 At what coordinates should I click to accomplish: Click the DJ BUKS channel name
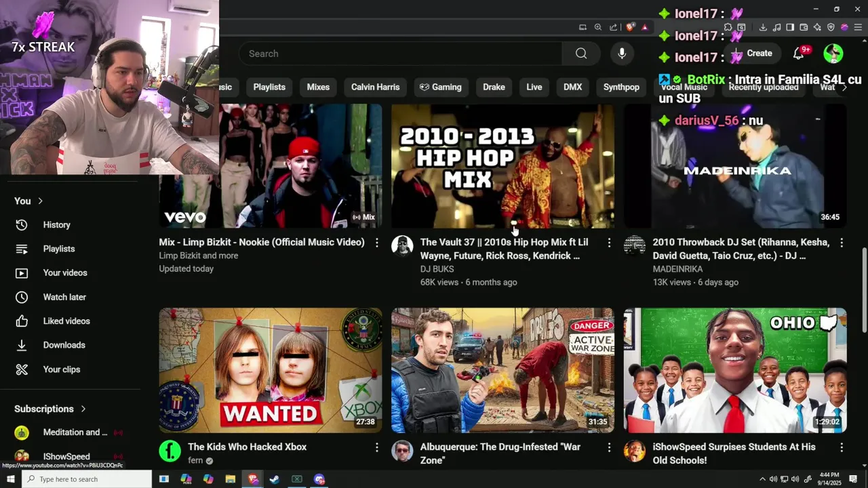click(437, 269)
